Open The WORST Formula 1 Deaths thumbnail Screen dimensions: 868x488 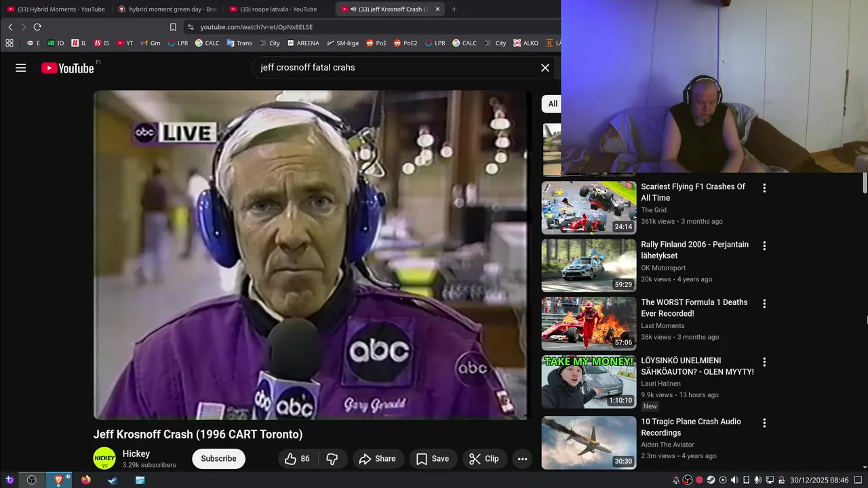[589, 323]
